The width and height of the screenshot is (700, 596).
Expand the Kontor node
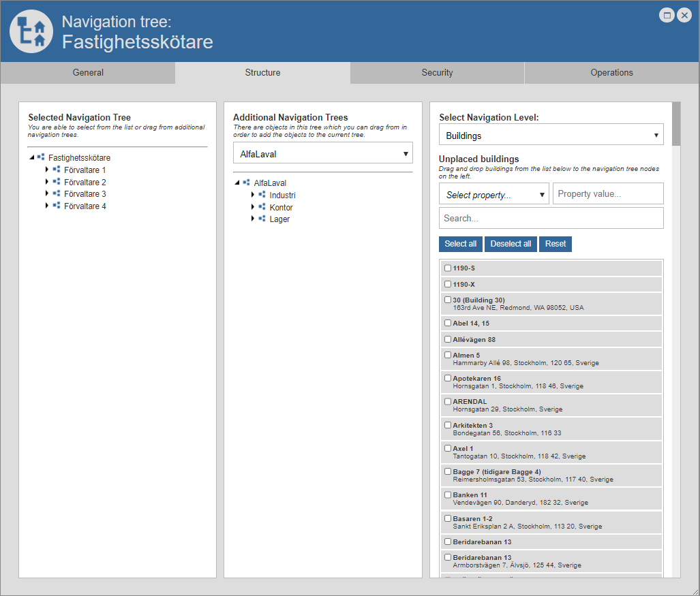click(253, 206)
